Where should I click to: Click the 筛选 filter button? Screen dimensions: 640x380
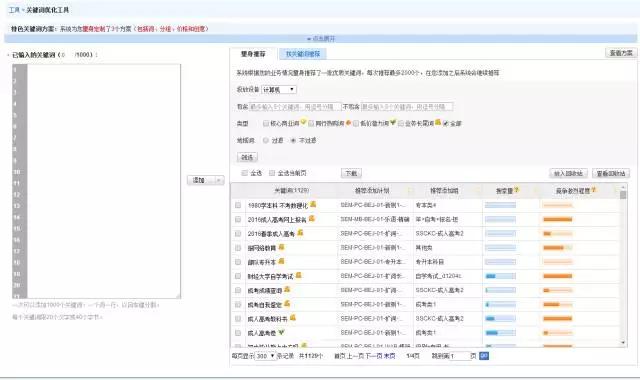[x=247, y=157]
